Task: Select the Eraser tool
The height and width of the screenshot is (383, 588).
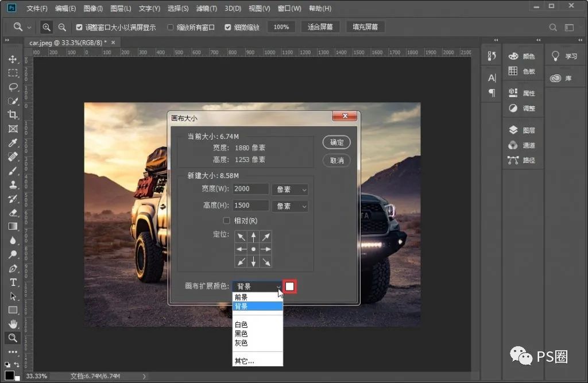Action: click(13, 212)
